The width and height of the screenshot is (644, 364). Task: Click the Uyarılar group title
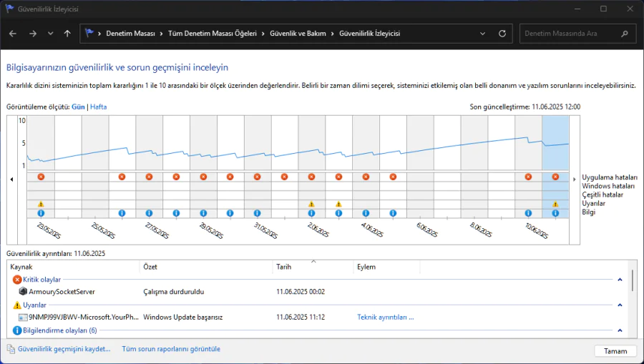click(x=34, y=305)
